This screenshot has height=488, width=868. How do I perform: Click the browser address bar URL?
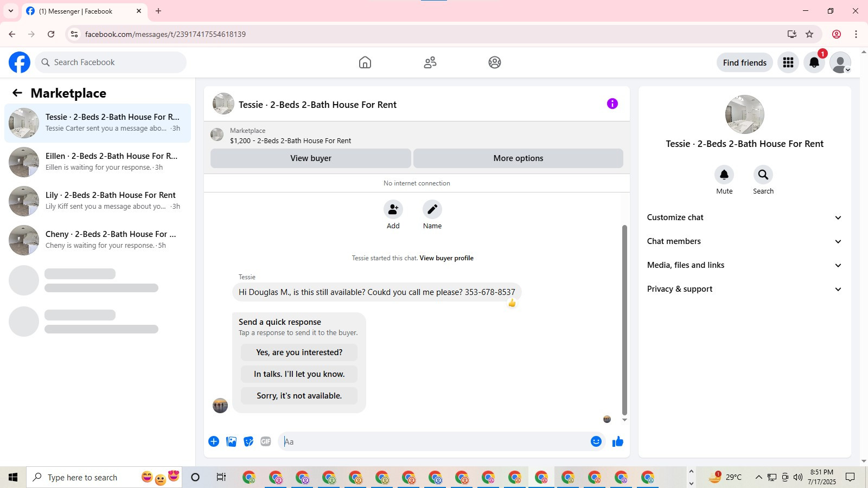(165, 34)
